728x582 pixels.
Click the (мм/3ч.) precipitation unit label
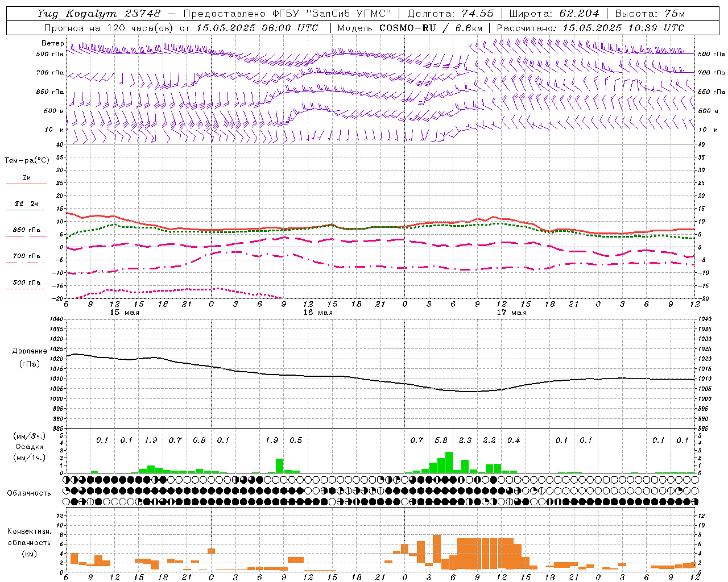[x=30, y=436]
